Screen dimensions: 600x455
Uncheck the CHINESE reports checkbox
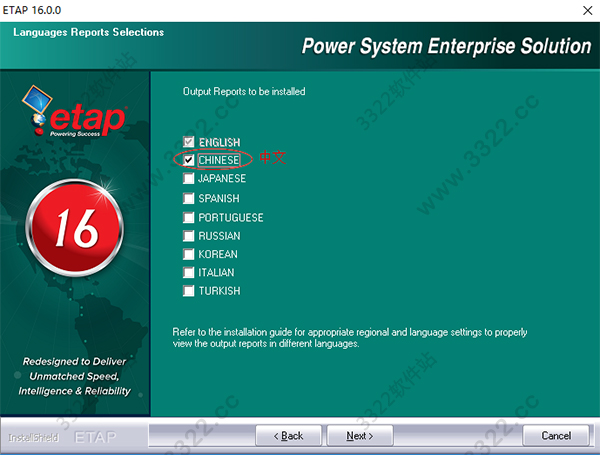point(188,160)
